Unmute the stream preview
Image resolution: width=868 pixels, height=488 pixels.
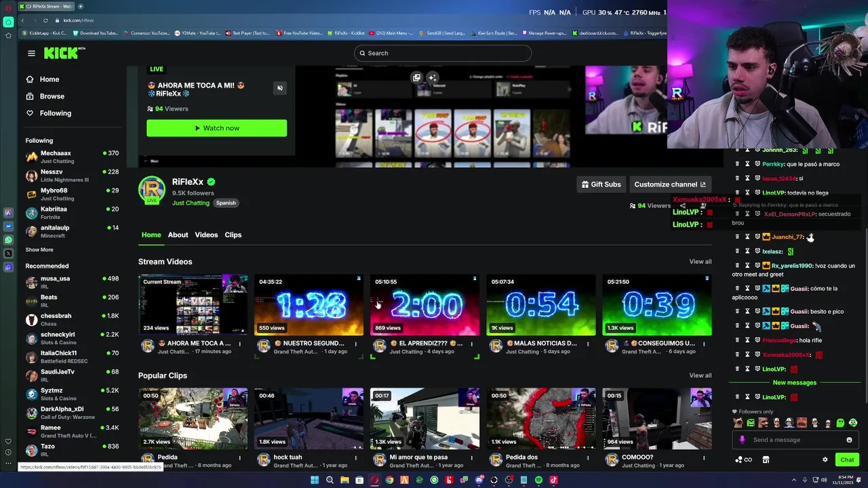click(279, 88)
